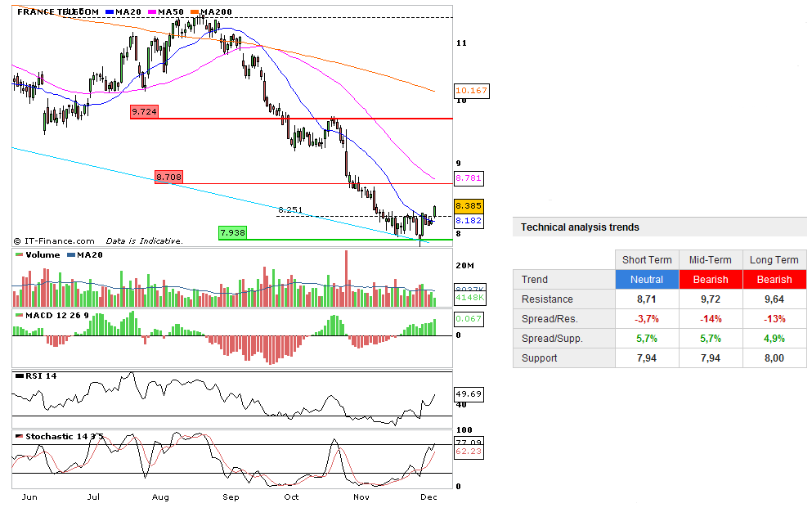This screenshot has height=508, width=812.
Task: Click the 8.385 current price box
Action: (x=469, y=206)
